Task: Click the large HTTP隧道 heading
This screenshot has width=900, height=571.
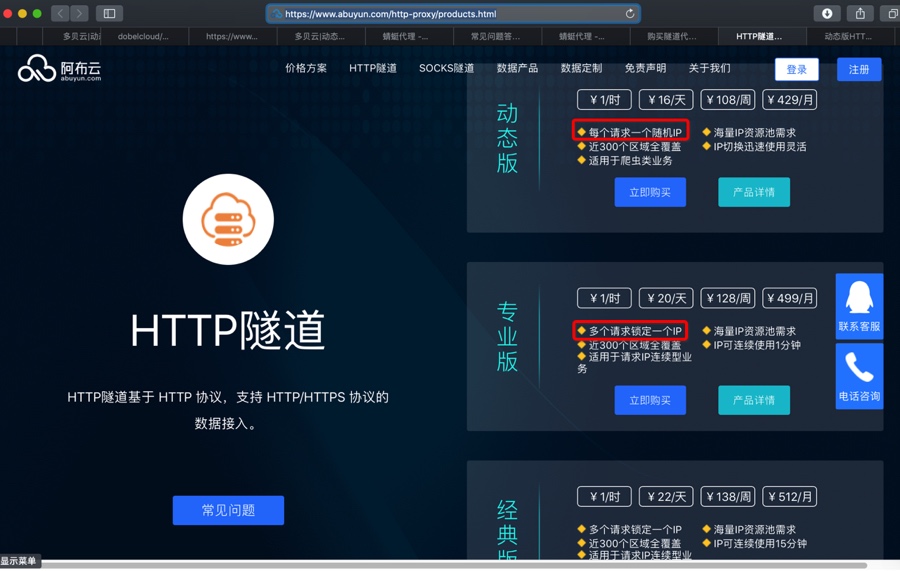Action: (228, 330)
